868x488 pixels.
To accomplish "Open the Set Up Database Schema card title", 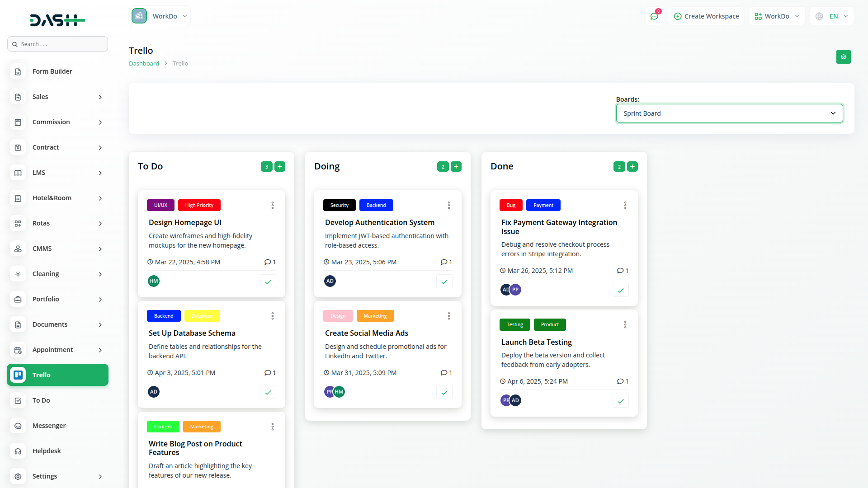I will click(x=192, y=333).
